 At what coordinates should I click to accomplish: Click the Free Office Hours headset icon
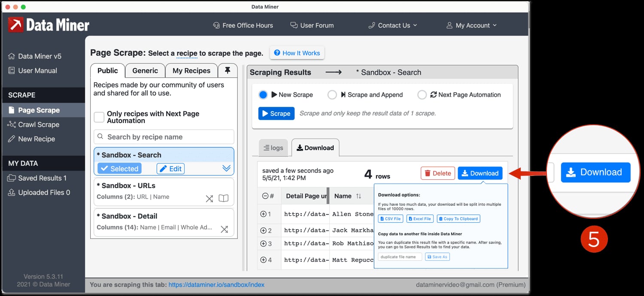click(216, 25)
